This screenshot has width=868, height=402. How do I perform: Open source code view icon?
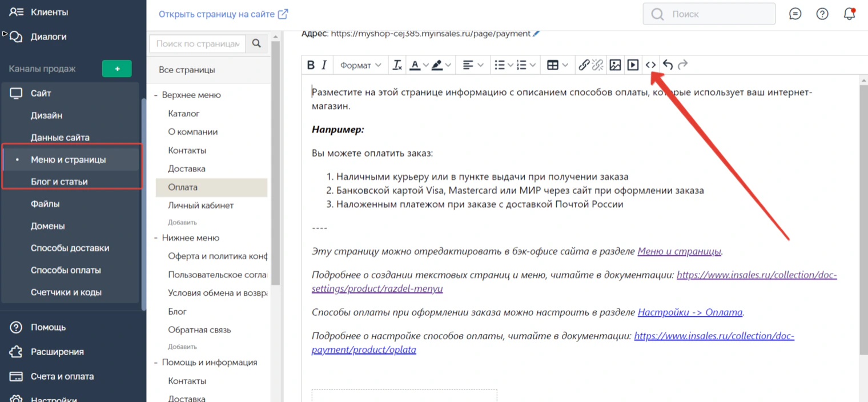point(650,65)
